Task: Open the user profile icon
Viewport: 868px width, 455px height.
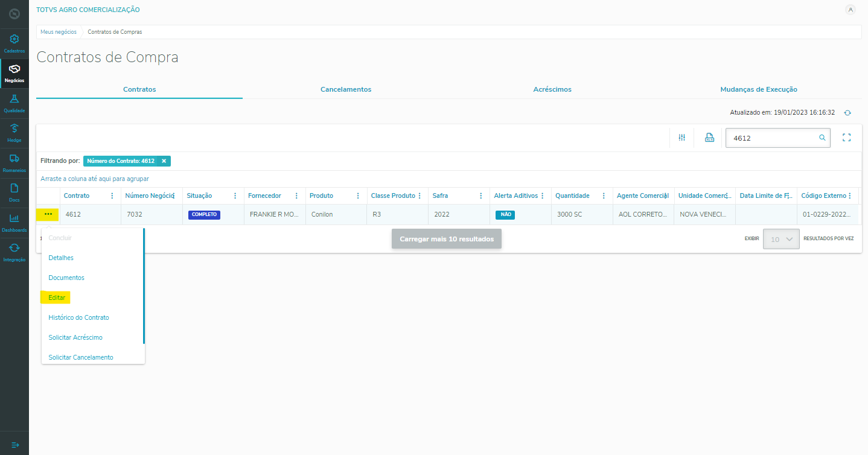Action: pos(850,10)
